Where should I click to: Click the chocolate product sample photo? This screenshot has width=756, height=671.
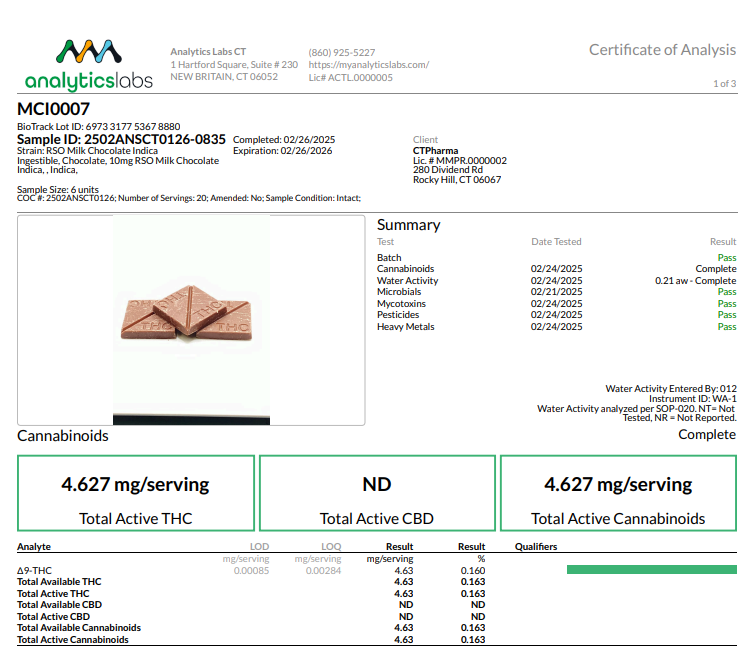191,314
